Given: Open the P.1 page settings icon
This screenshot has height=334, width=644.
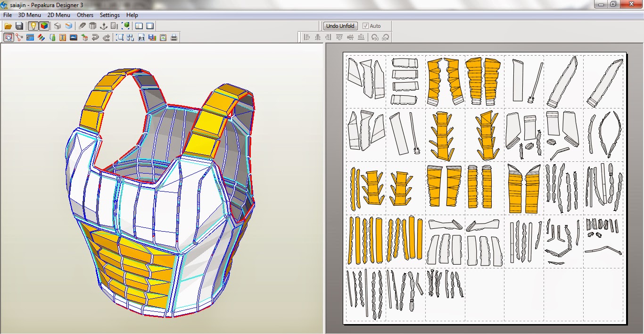Looking at the screenshot, I should pyautogui.click(x=141, y=37).
